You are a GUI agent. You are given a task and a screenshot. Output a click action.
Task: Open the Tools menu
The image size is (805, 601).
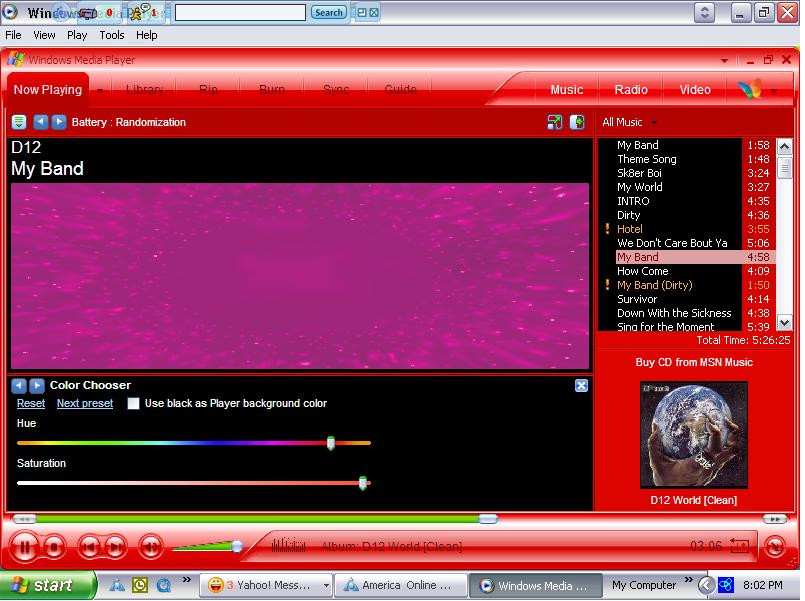point(112,35)
